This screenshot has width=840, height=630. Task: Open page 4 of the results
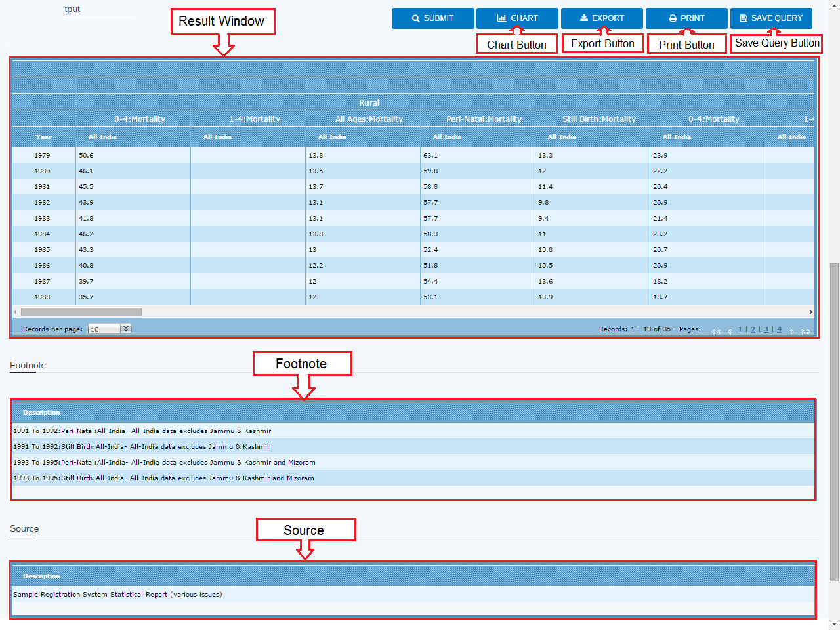pyautogui.click(x=779, y=329)
